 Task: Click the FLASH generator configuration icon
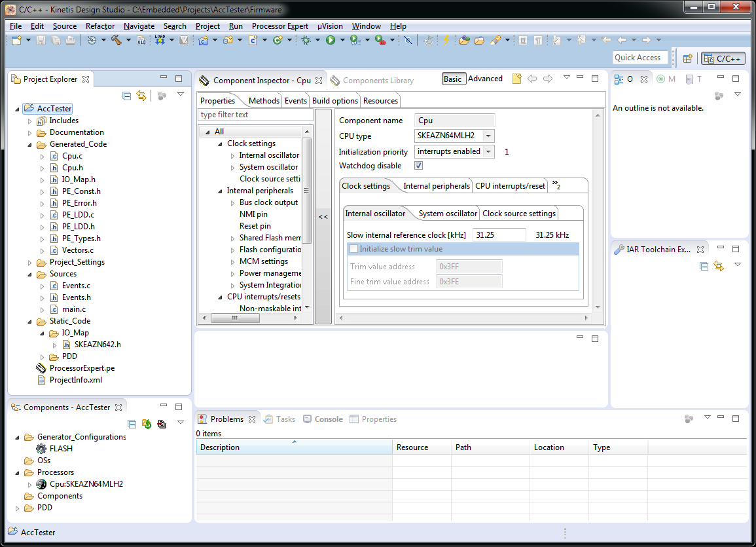(43, 449)
